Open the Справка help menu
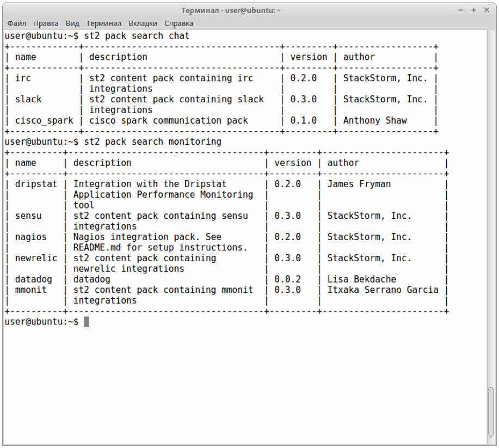Screen dimensions: 499x448 178,23
